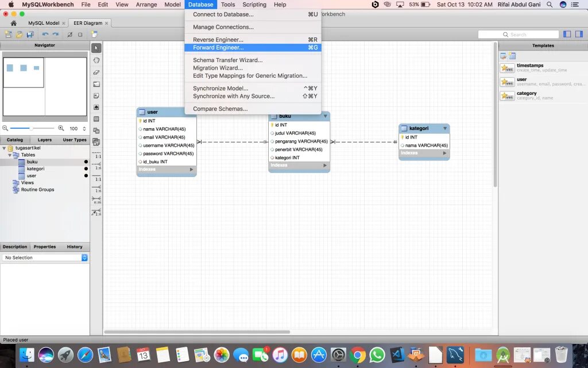Choose Compare Schemas menu item
The height and width of the screenshot is (368, 588).
tap(253, 109)
